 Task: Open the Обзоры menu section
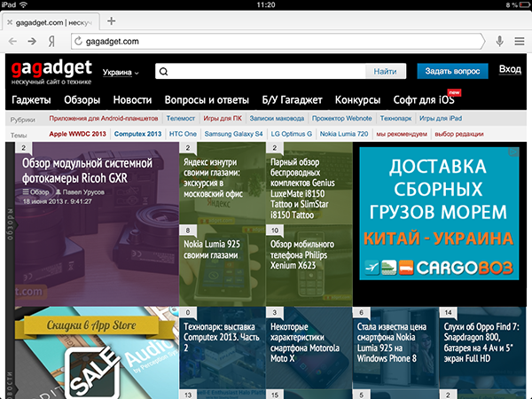tap(82, 100)
